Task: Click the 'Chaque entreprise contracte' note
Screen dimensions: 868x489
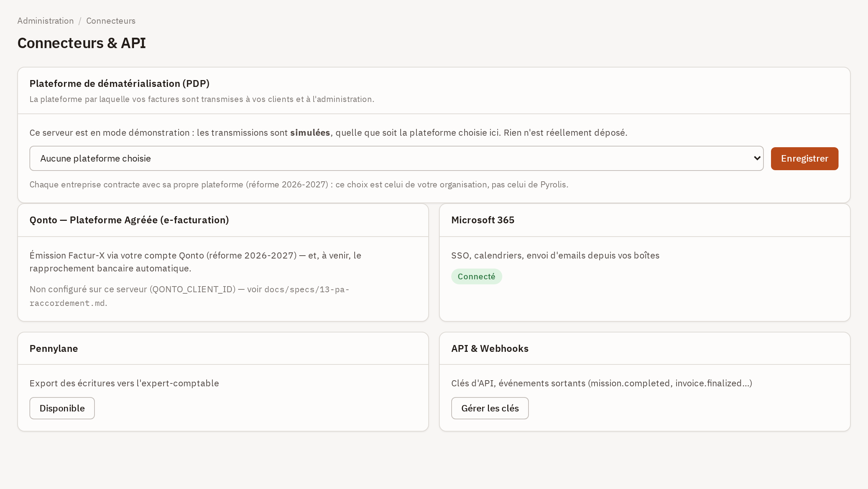Action: (x=299, y=185)
